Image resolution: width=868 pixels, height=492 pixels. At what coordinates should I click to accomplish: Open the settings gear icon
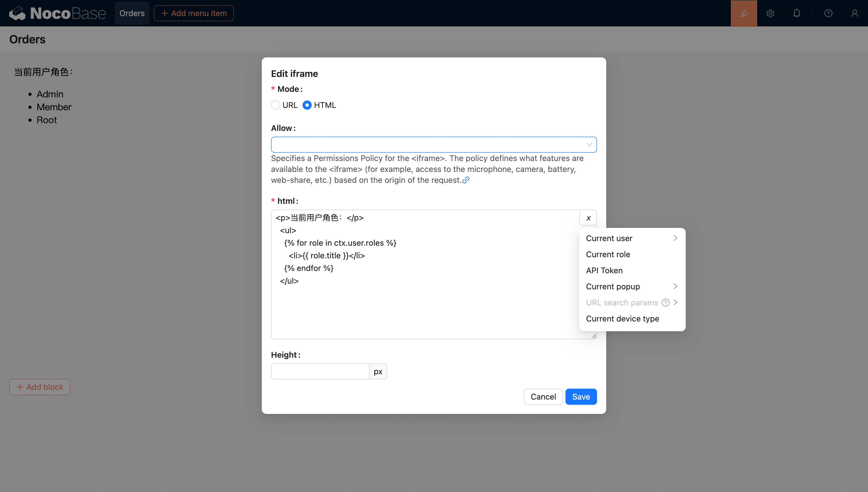point(770,13)
